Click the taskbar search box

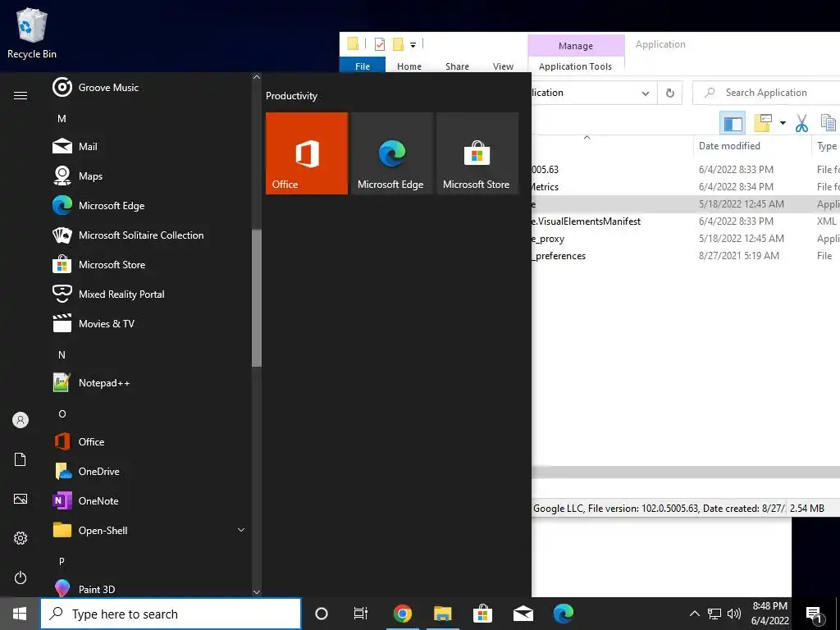[x=171, y=614]
